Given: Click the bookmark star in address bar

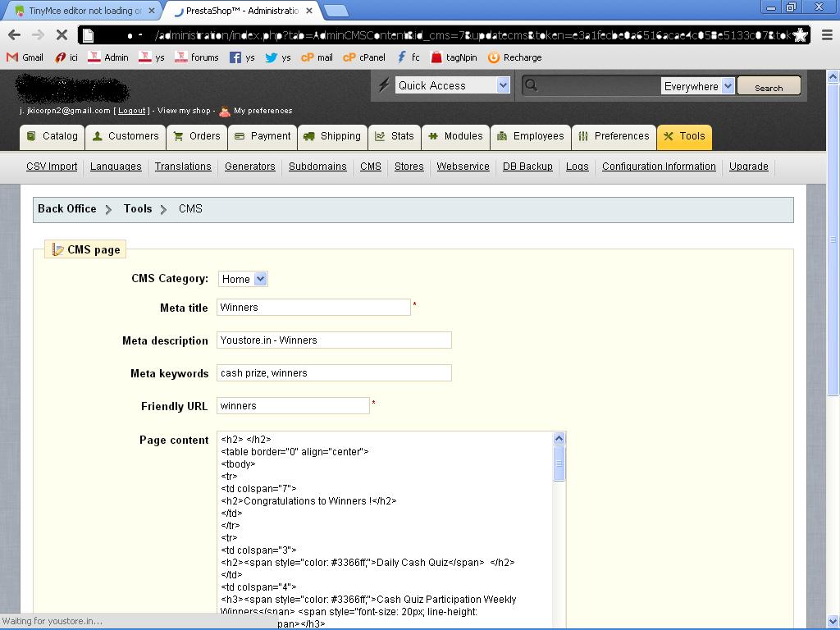Looking at the screenshot, I should 800,35.
